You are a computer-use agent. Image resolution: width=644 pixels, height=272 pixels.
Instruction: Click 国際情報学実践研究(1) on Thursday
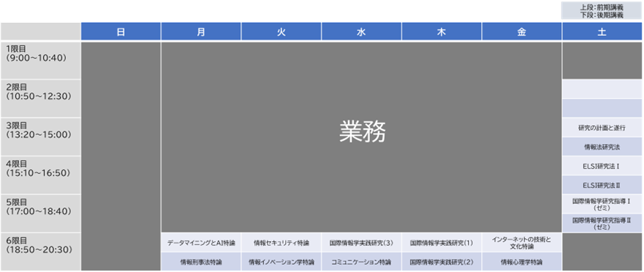(x=442, y=243)
